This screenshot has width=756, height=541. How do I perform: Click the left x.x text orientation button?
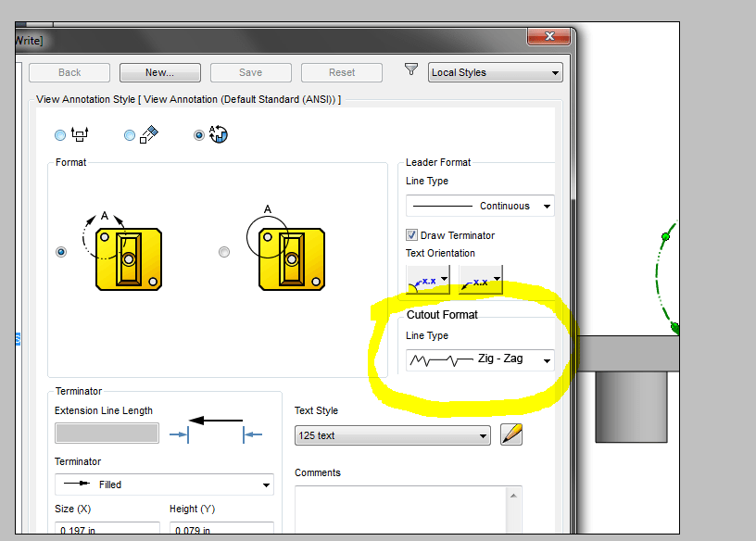(x=424, y=280)
